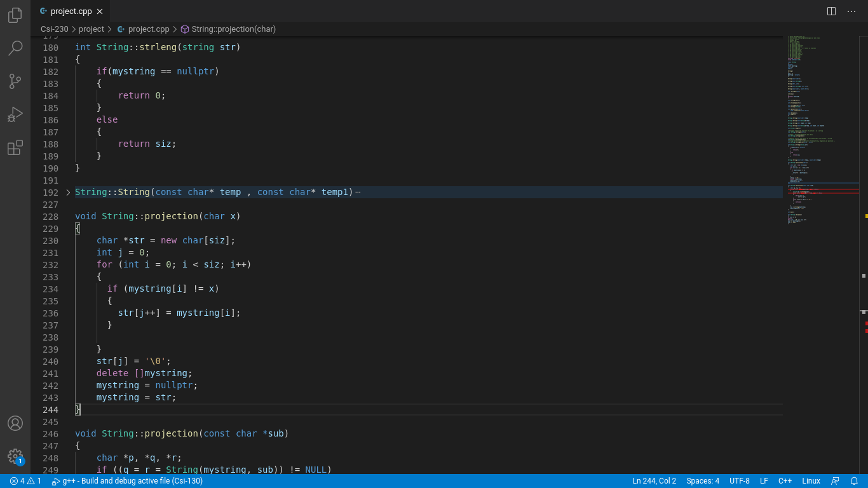The height and width of the screenshot is (488, 868).
Task: Open the project breadcrumb dropdown
Action: pos(92,29)
